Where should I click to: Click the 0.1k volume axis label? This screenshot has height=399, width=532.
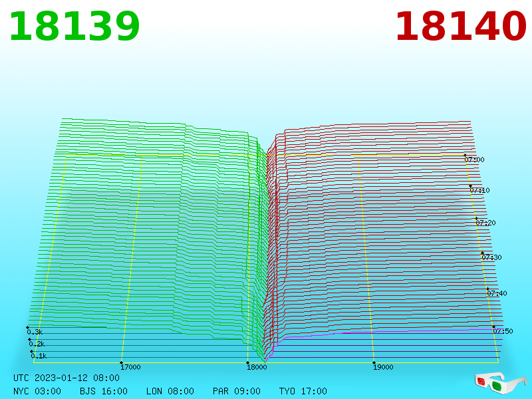39,356
